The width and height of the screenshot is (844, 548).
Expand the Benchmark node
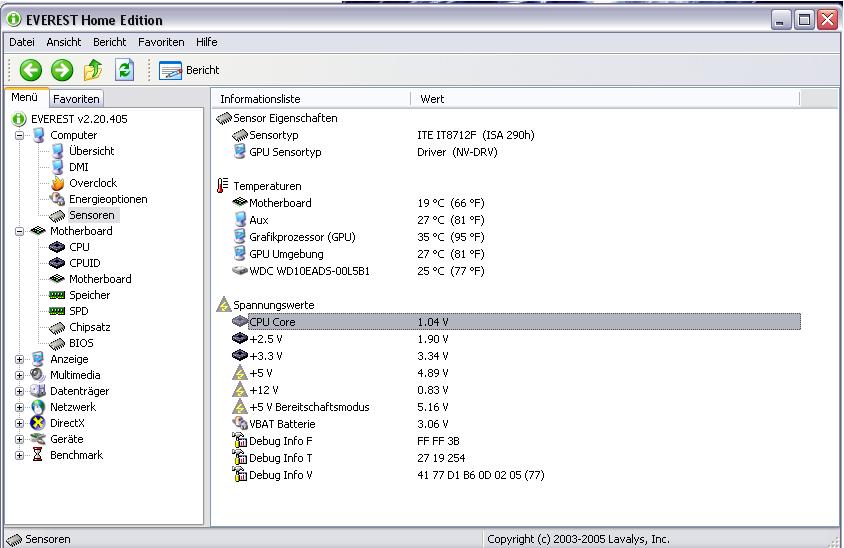pos(20,455)
